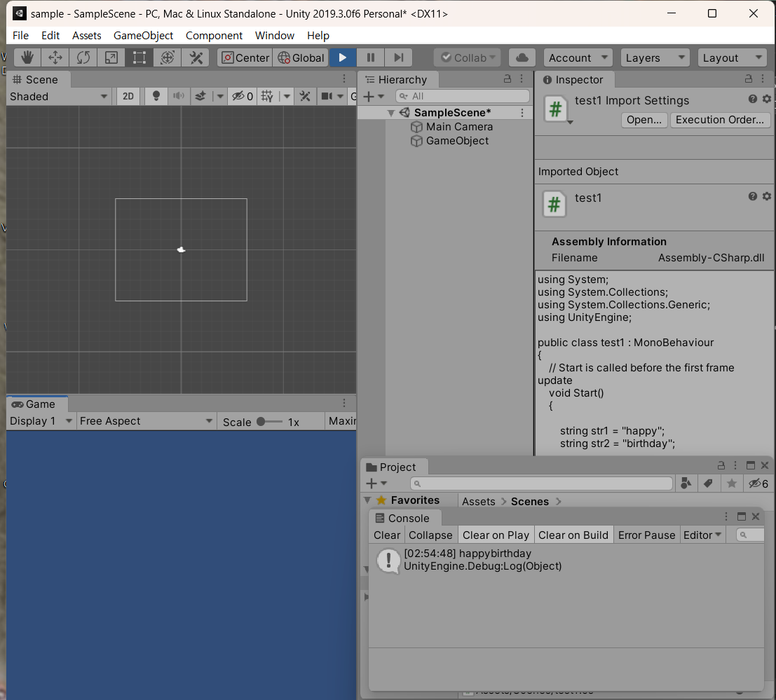
Task: Open the Assets menu
Action: coord(87,36)
